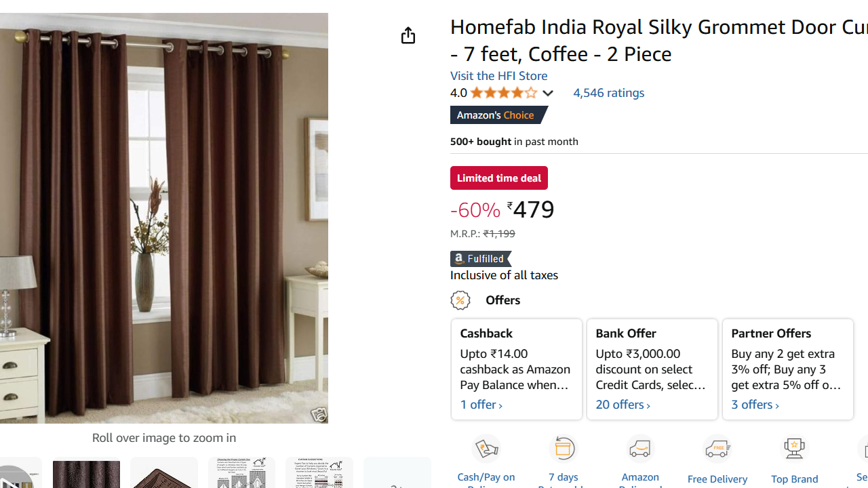This screenshot has width=868, height=488.
Task: Click the share icon beside product image
Action: 408,35
